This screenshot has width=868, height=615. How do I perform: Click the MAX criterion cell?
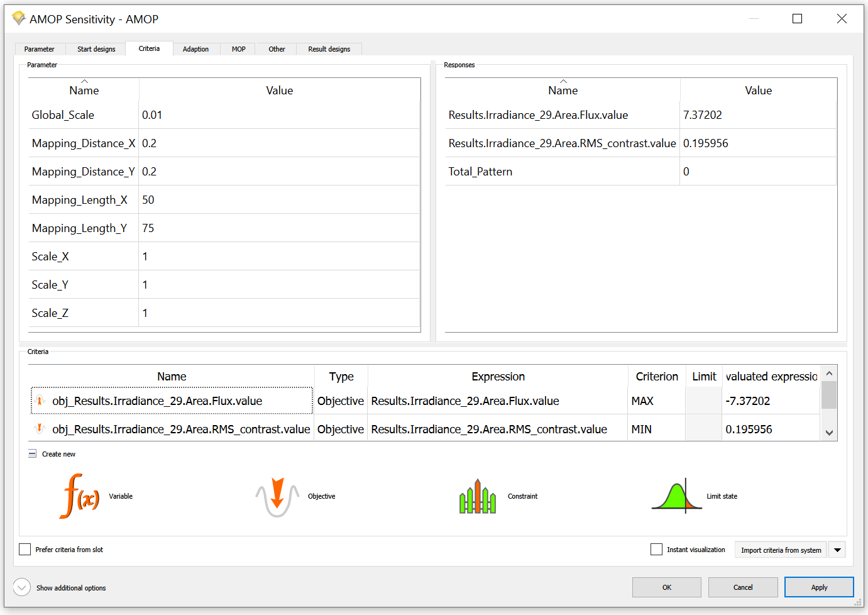pyautogui.click(x=656, y=401)
